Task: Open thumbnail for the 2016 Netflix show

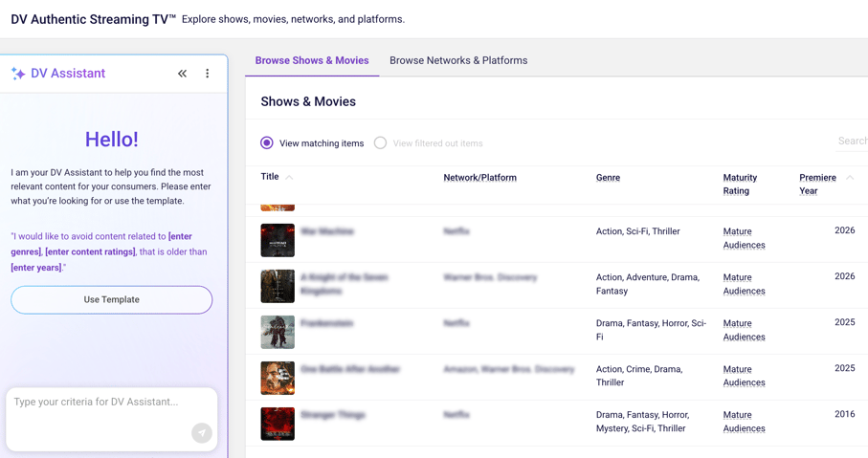Action: pyautogui.click(x=278, y=424)
